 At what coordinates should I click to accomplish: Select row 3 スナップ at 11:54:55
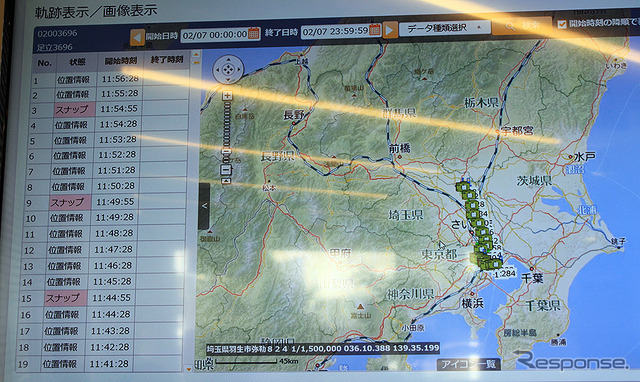click(109, 109)
